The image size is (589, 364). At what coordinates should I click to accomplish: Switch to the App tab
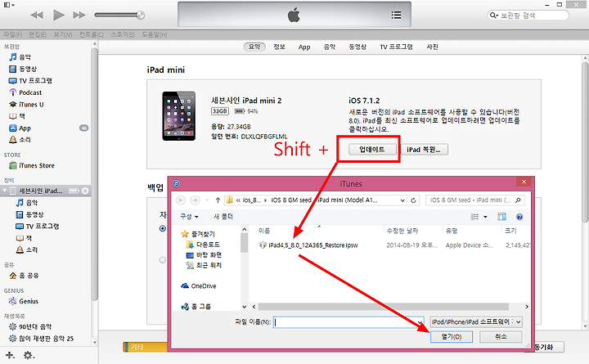coord(304,47)
